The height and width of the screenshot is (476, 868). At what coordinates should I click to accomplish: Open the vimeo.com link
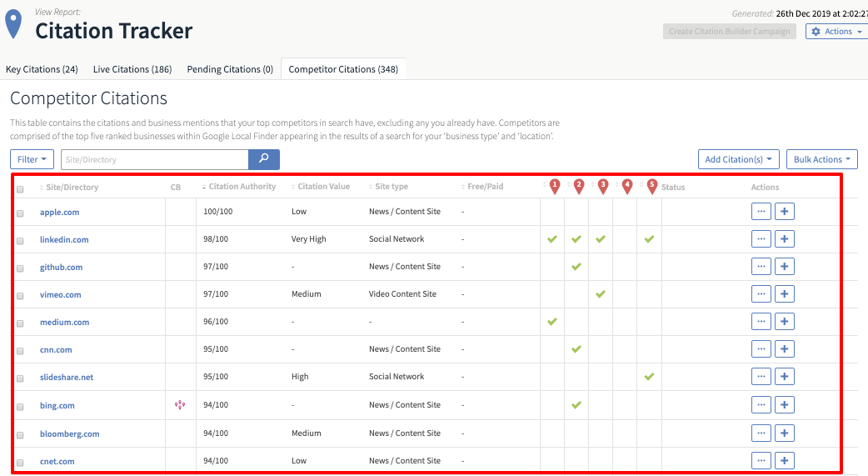coord(60,295)
